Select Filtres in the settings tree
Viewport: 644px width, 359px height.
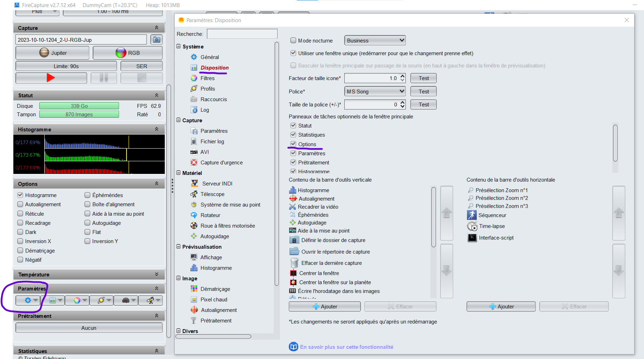pyautogui.click(x=207, y=78)
